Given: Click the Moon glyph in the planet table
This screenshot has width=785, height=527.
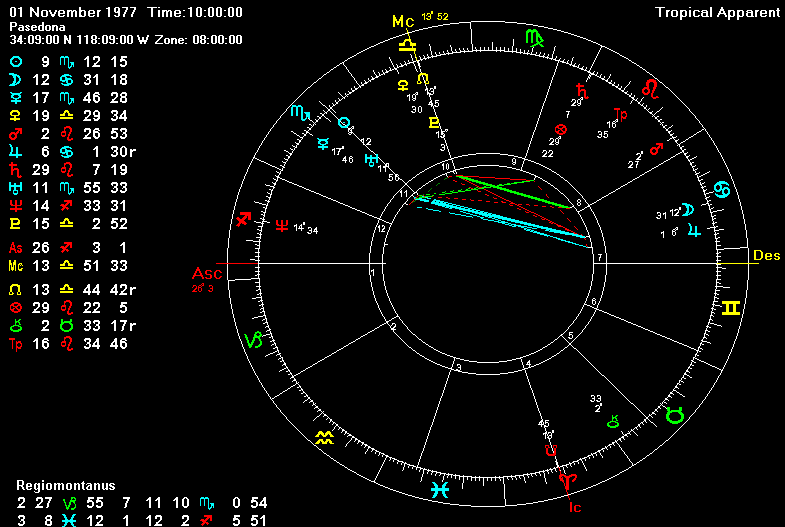Looking at the screenshot, I should pyautogui.click(x=15, y=80).
